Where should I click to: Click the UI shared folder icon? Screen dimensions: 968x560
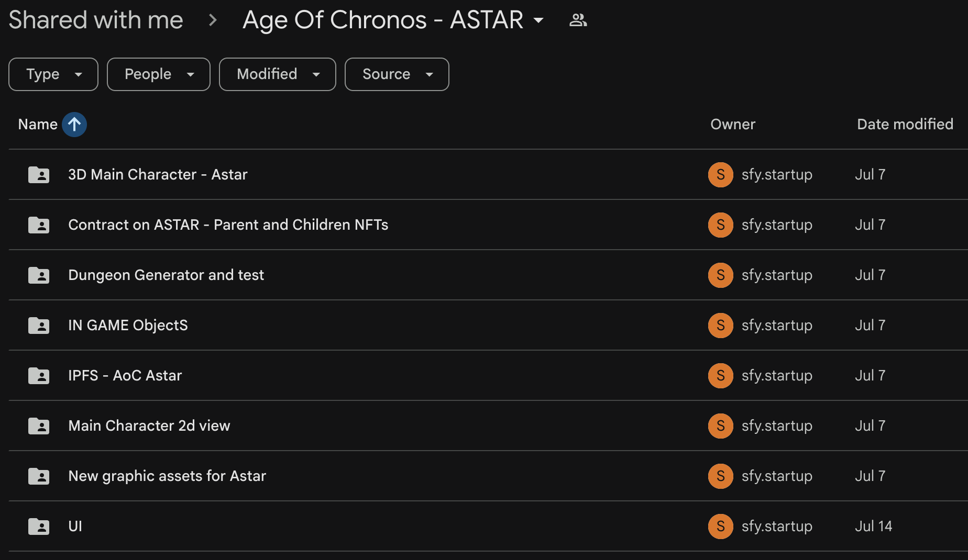click(x=39, y=527)
